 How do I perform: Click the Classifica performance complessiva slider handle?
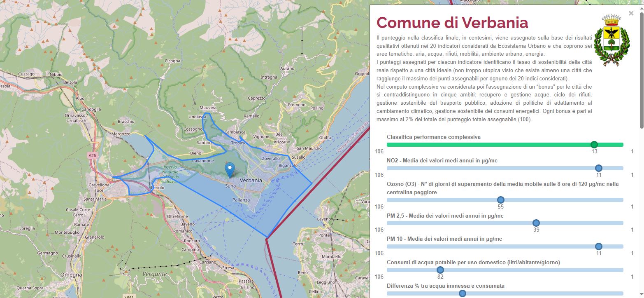click(594, 145)
